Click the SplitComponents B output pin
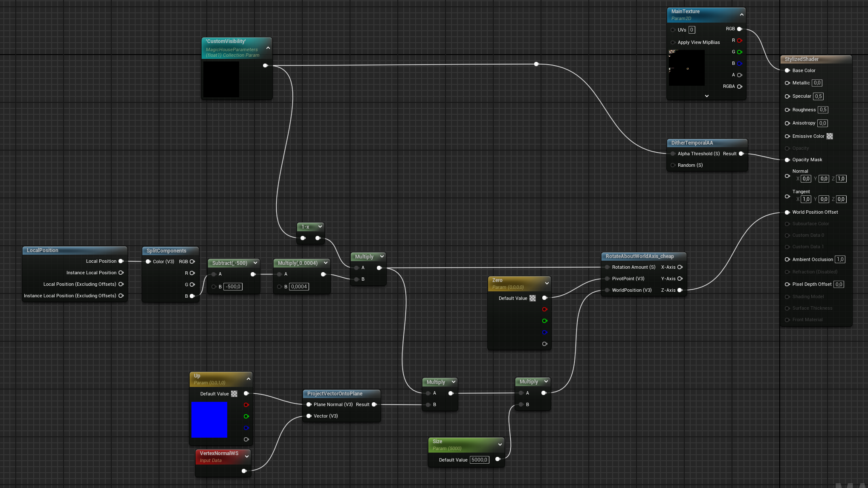This screenshot has height=488, width=868. pos(192,296)
